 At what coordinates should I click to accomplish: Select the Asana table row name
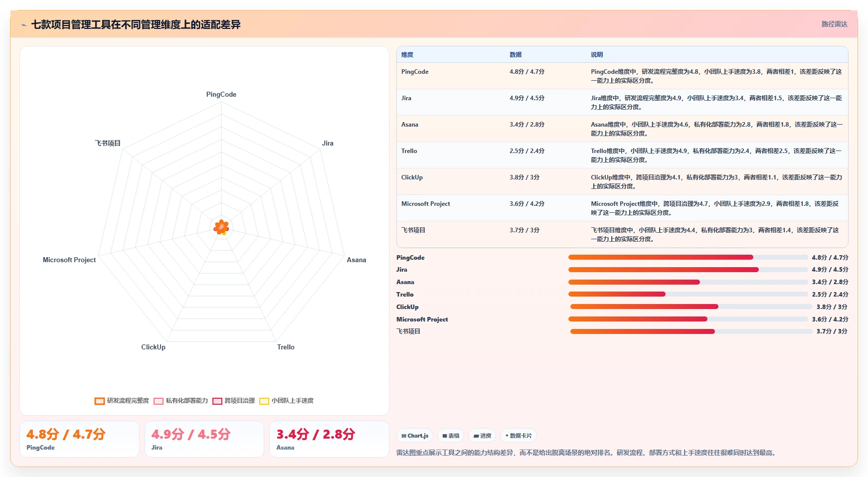[x=410, y=125]
